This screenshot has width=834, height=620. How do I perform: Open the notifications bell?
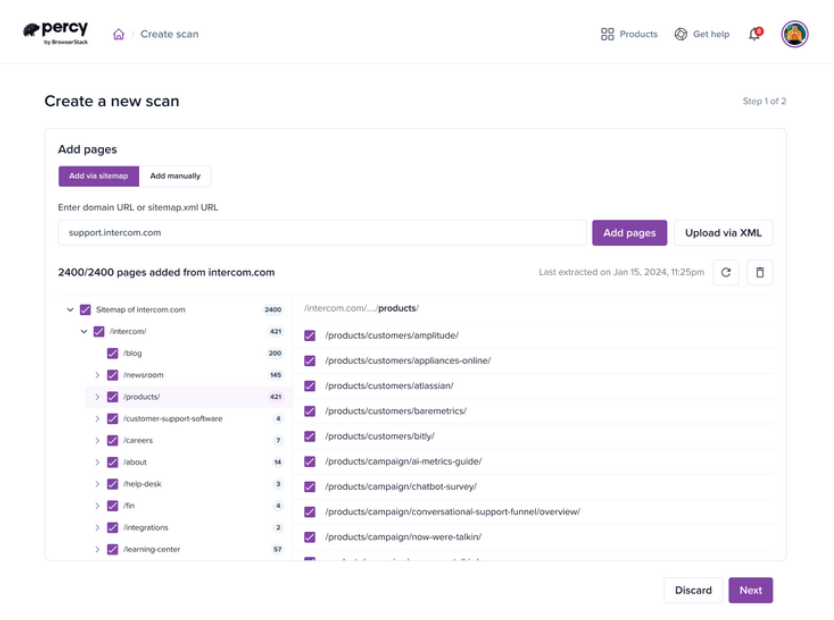tap(754, 34)
